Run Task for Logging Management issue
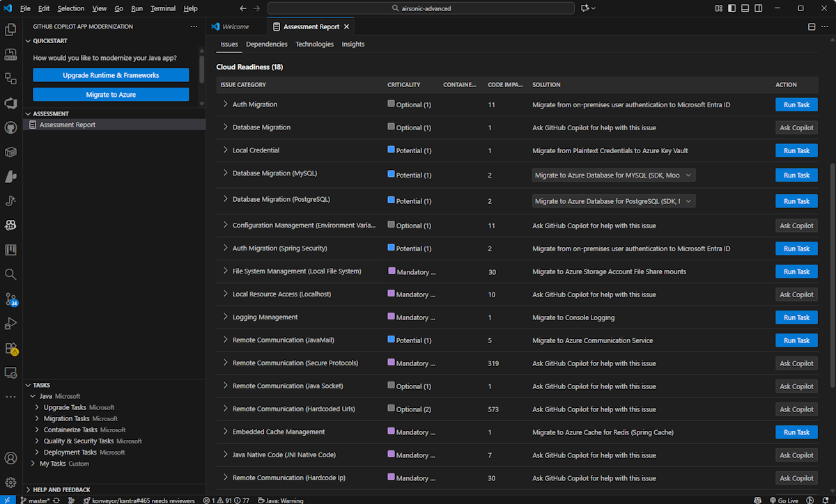836x504 pixels. 796,317
